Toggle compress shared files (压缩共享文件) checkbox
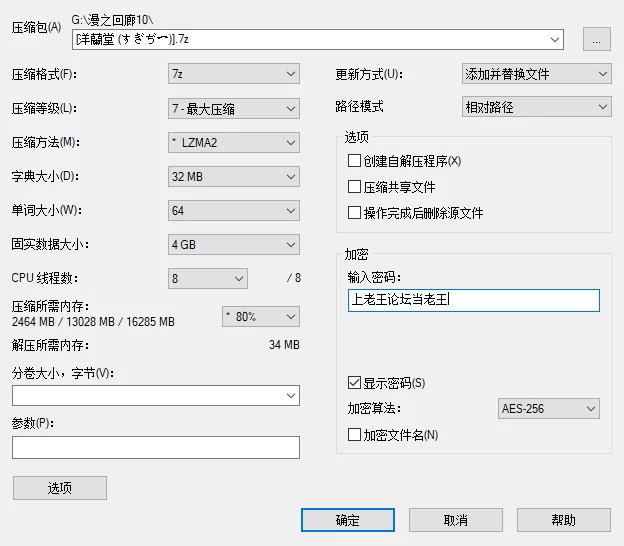 (354, 187)
